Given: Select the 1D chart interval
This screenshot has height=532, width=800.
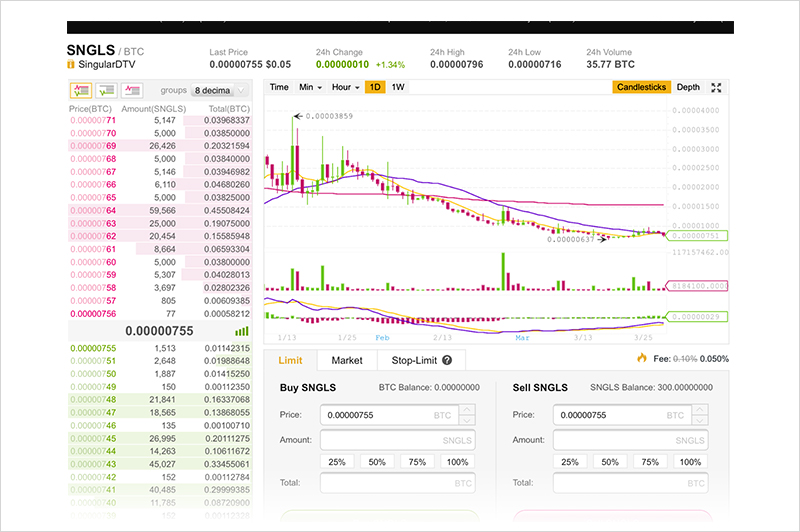Looking at the screenshot, I should [375, 87].
